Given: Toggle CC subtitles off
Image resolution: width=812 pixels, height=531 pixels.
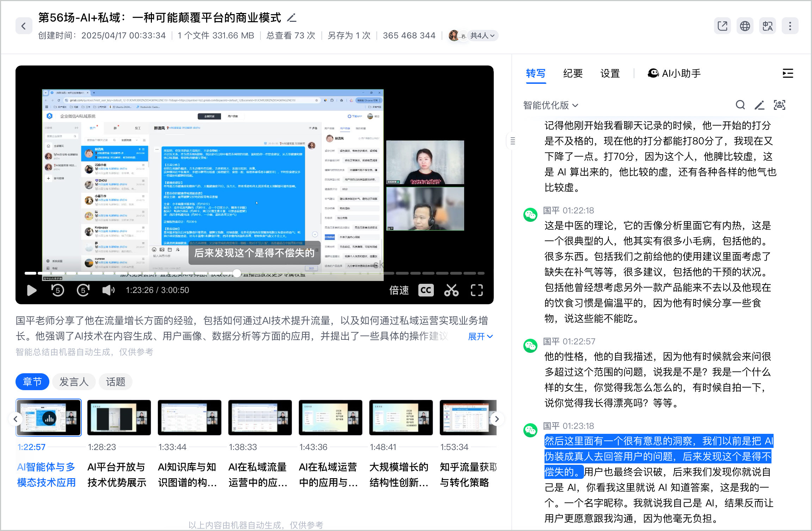Looking at the screenshot, I should (x=426, y=290).
